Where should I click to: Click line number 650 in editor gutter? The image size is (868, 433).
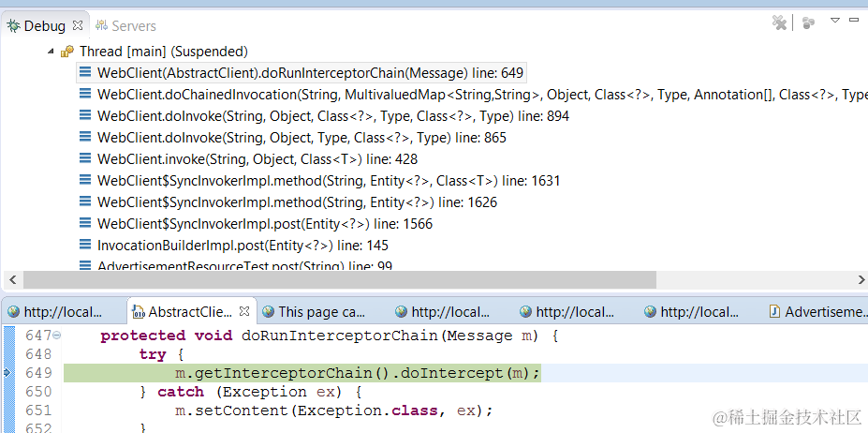point(38,392)
